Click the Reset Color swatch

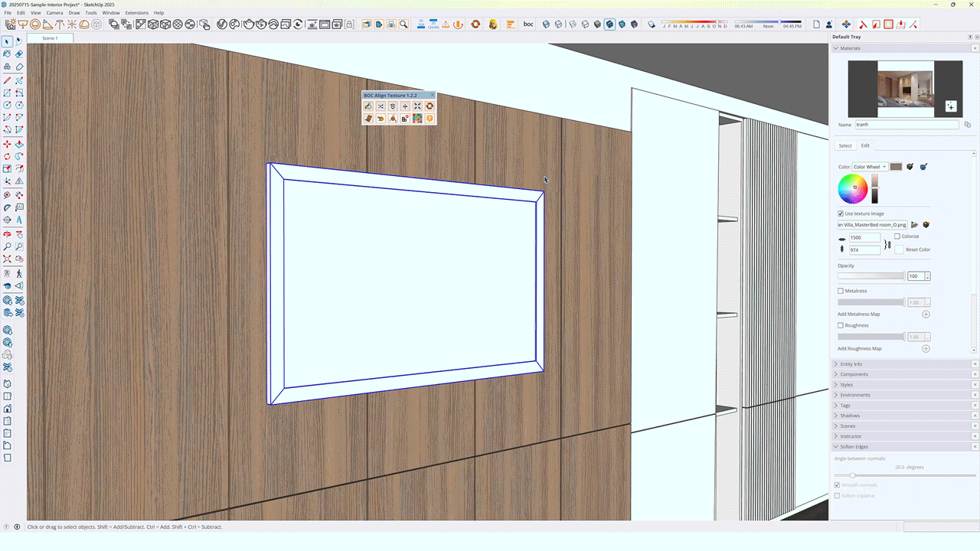(900, 249)
